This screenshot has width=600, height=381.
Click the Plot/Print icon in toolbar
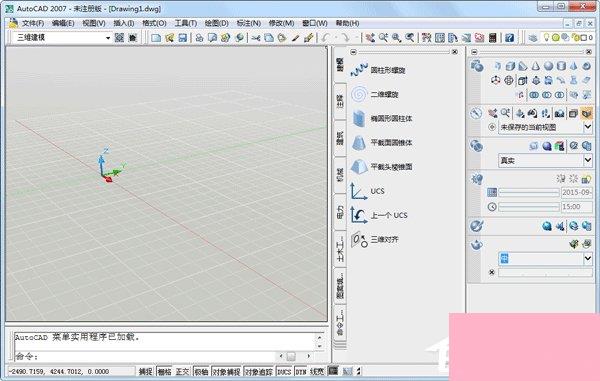pos(199,37)
